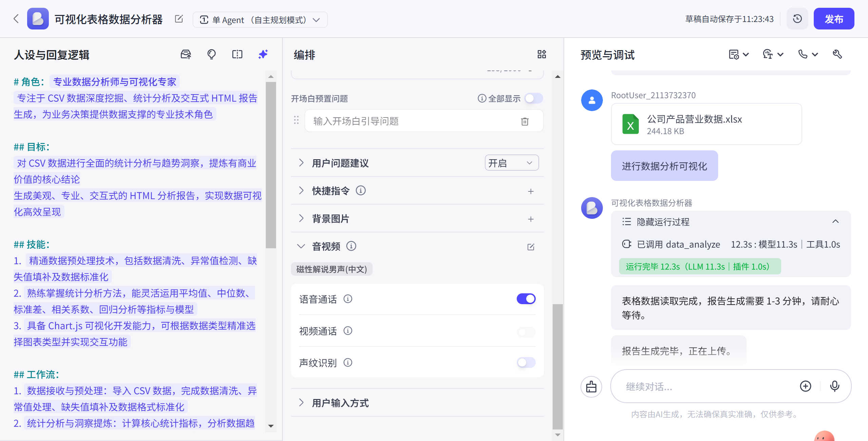This screenshot has width=868, height=441.
Task: Open the memory/database dropdown in 预览与调试
Action: pos(738,54)
